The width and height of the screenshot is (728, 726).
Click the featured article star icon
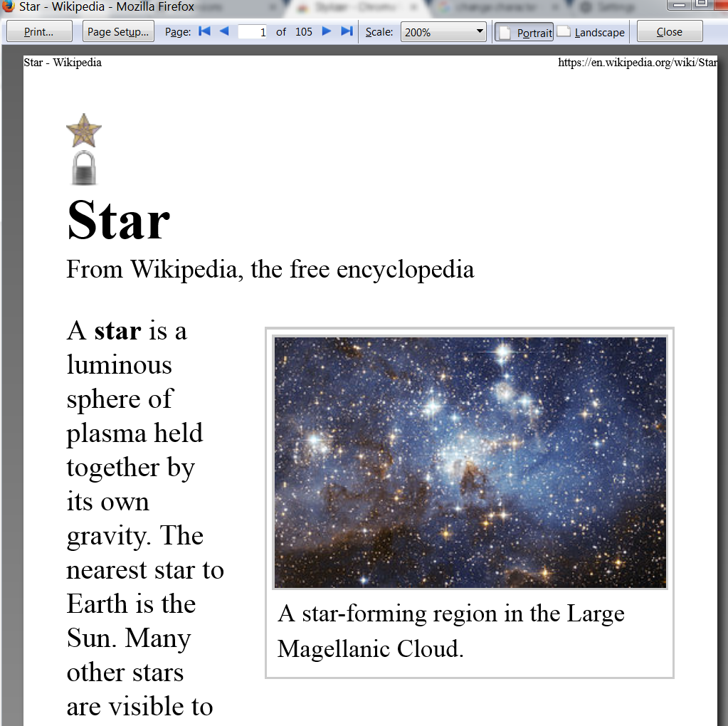pyautogui.click(x=84, y=130)
